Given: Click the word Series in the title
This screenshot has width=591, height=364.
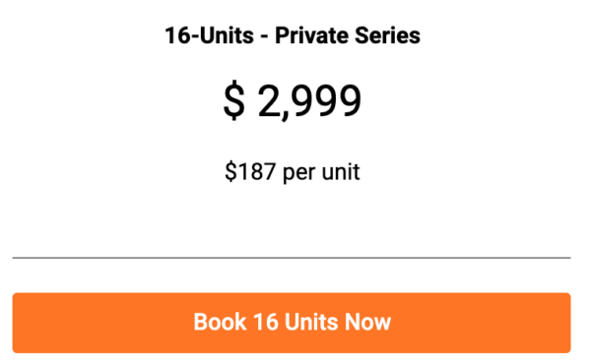Looking at the screenshot, I should (387, 35).
